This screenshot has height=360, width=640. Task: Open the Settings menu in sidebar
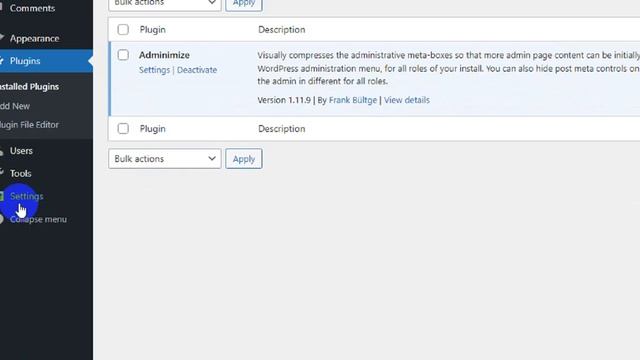27,196
